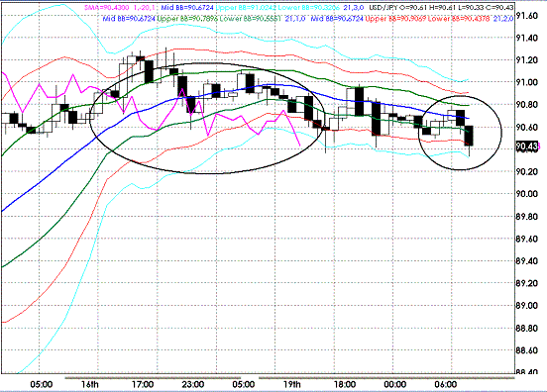The image size is (547, 392).
Task: Click the 89.40 price axis label
Action: pyautogui.click(x=527, y=261)
